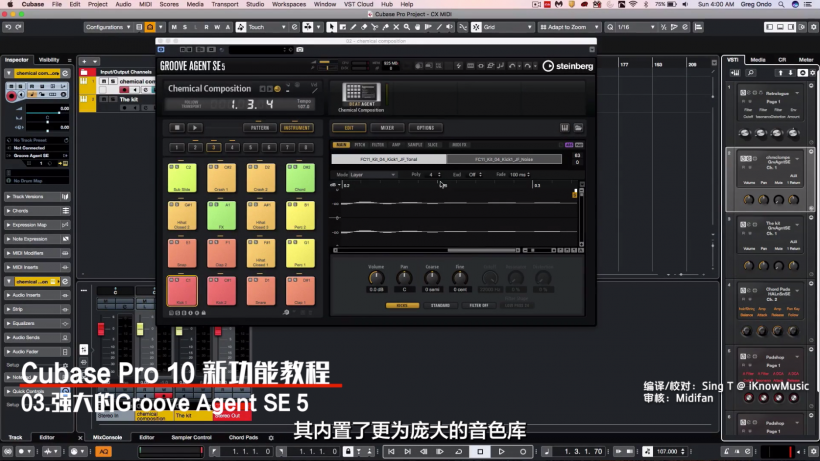Open the 1/16 quantize preset dropdown
The width and height of the screenshot is (820, 461).
636,27
